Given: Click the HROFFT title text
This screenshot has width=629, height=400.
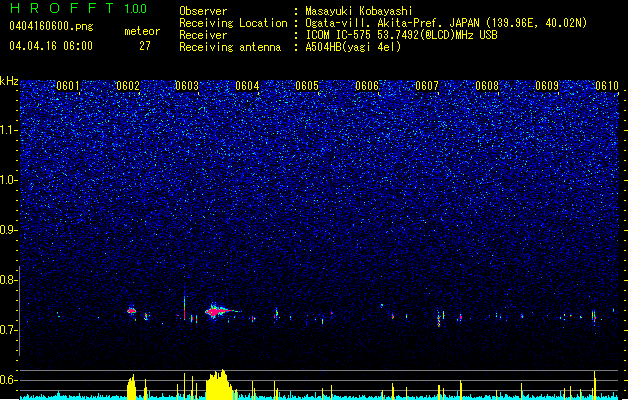Looking at the screenshot, I should [x=62, y=8].
